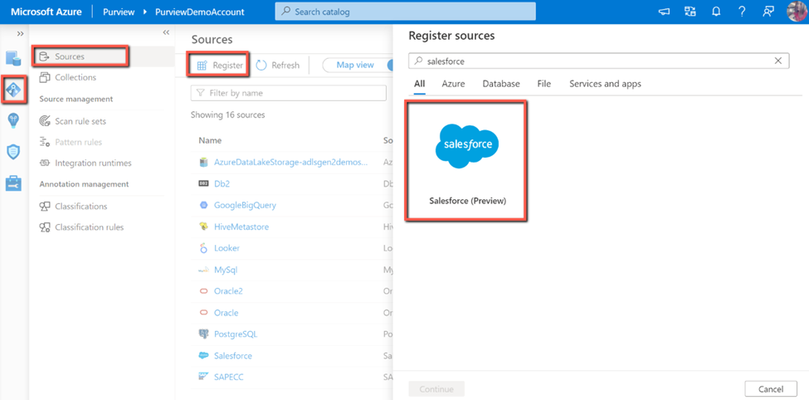The width and height of the screenshot is (809, 400).
Task: Collapse the side menu with double chevron
Action: (x=166, y=32)
